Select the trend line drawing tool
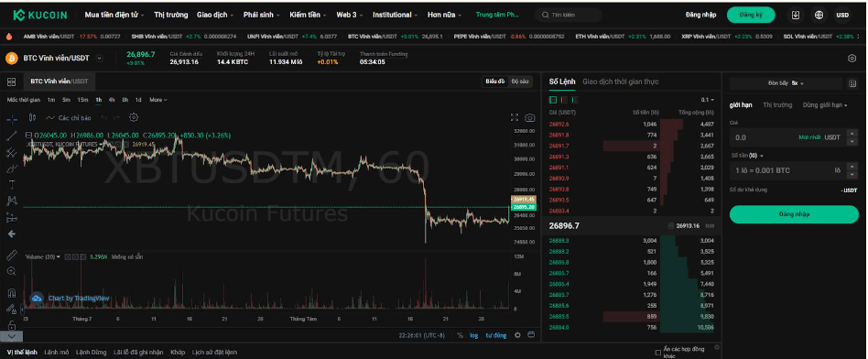This screenshot has height=359, width=868. 11,136
